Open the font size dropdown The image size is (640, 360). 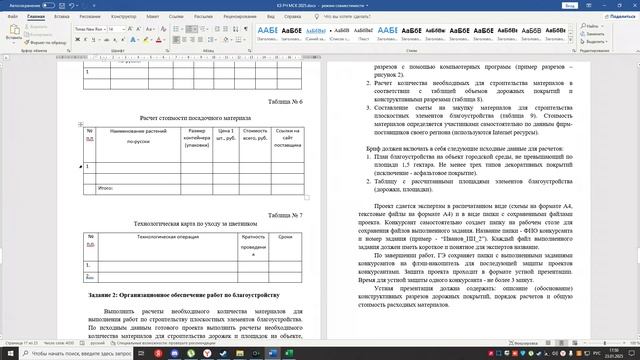[123, 29]
